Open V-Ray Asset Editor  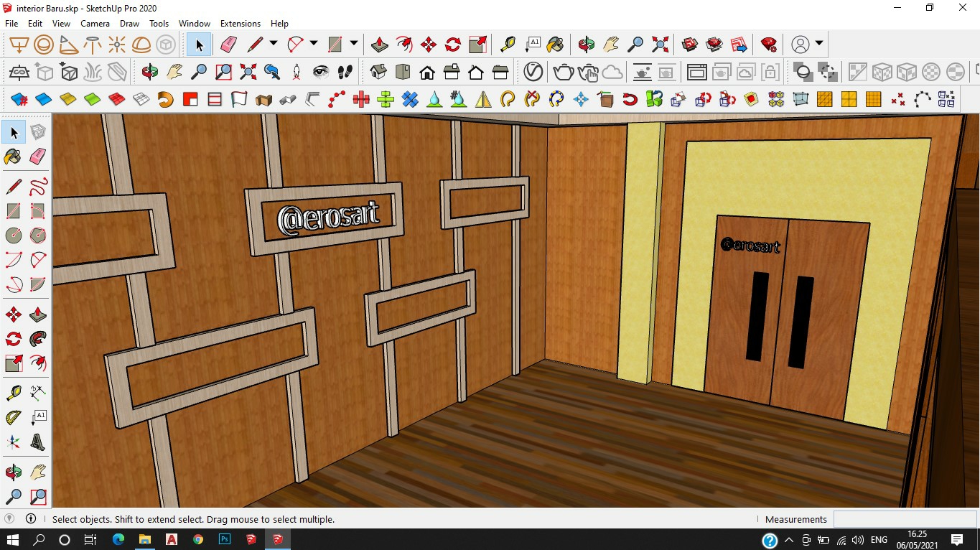pos(533,72)
